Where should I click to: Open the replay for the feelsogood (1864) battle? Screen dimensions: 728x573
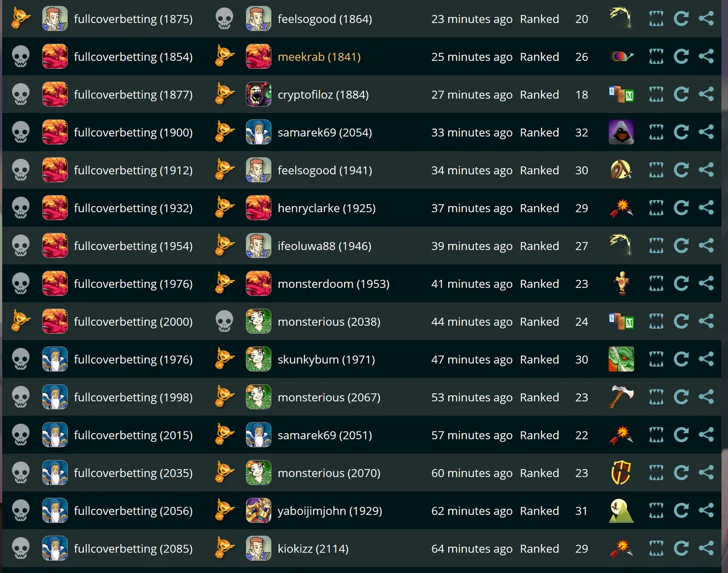click(x=681, y=19)
